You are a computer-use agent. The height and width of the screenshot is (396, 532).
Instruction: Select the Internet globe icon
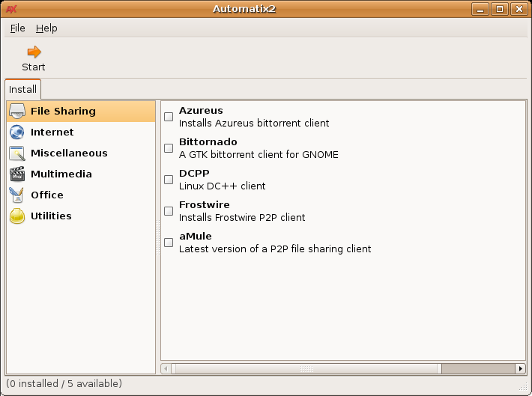coord(17,132)
